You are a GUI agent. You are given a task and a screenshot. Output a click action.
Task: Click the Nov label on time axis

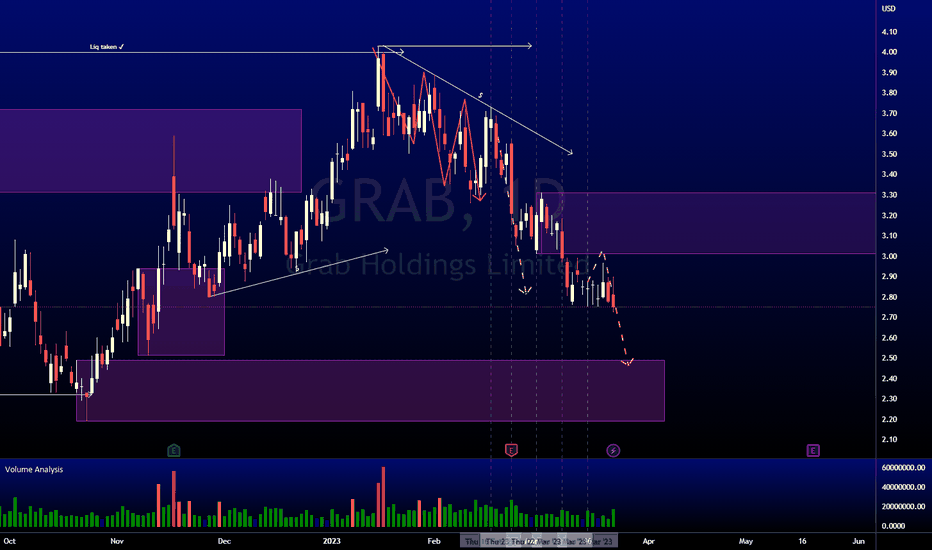point(117,541)
